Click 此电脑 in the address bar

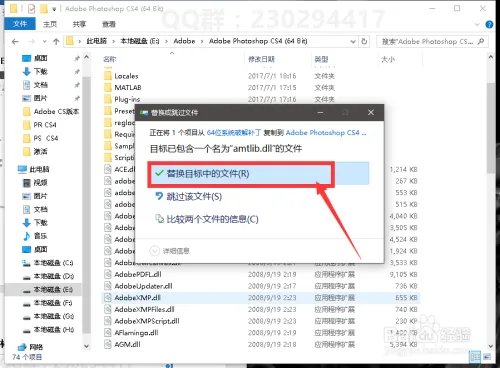coord(96,41)
